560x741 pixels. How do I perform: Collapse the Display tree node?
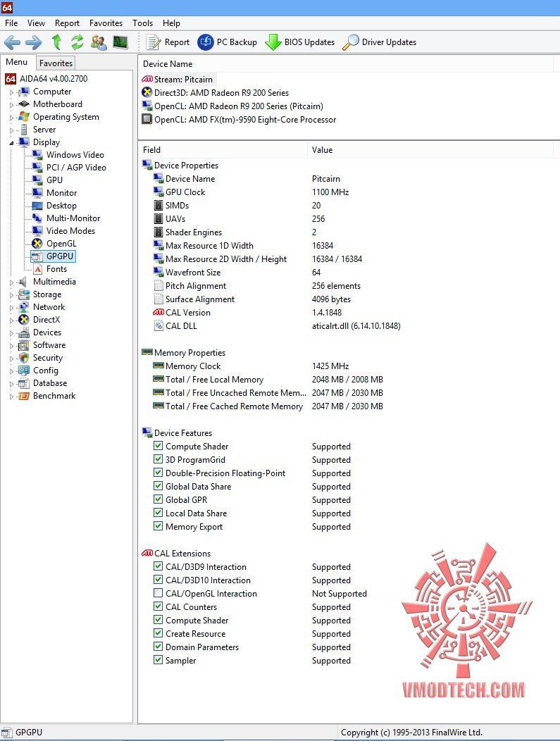coord(11,143)
